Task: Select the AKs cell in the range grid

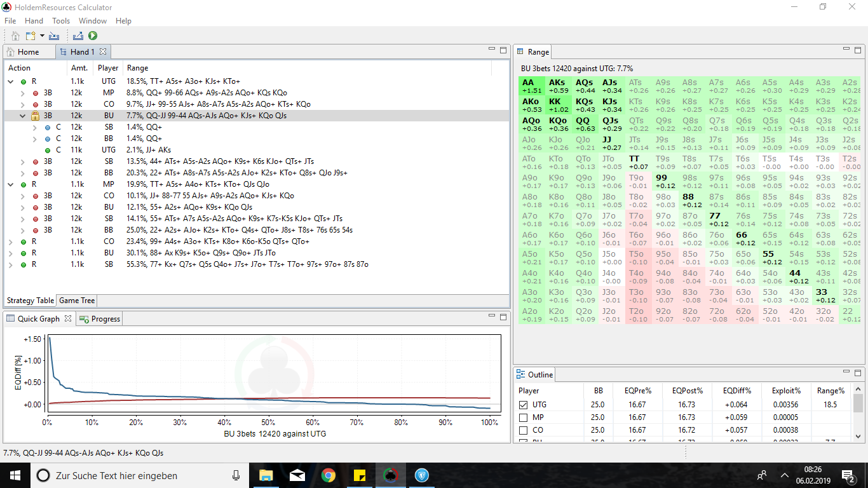Action: click(x=557, y=86)
